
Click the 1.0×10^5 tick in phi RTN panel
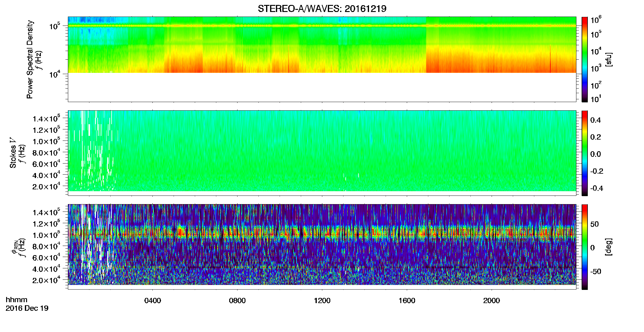click(46, 235)
